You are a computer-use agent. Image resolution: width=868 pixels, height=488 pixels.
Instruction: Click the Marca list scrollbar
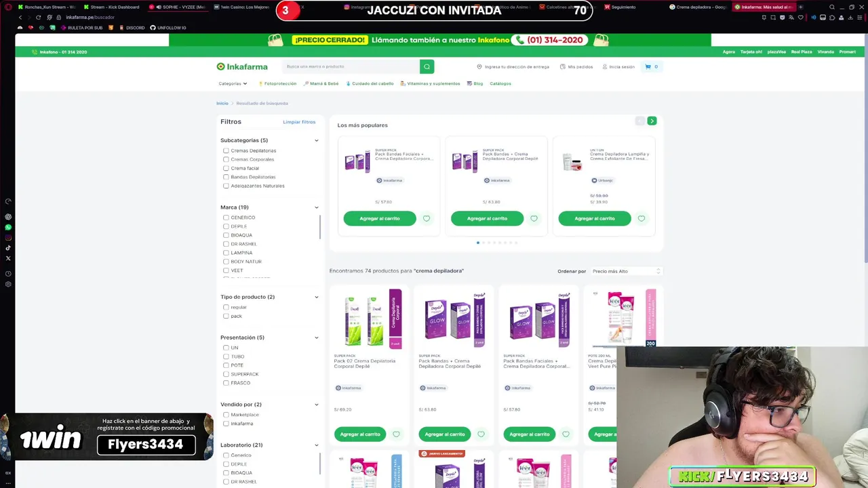(320, 227)
